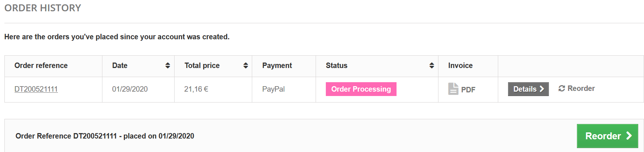Click the Payment column header
Viewport: 644px width, 152px height.
tap(284, 66)
